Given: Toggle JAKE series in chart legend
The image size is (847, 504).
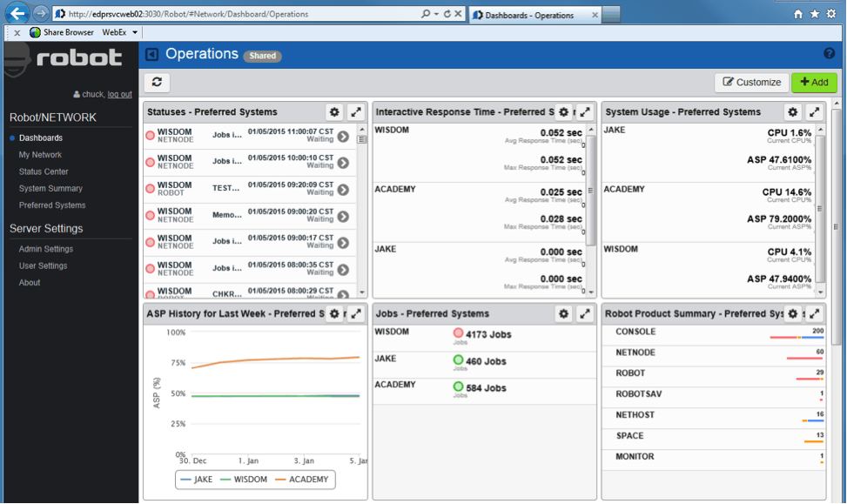Looking at the screenshot, I should pos(197,479).
